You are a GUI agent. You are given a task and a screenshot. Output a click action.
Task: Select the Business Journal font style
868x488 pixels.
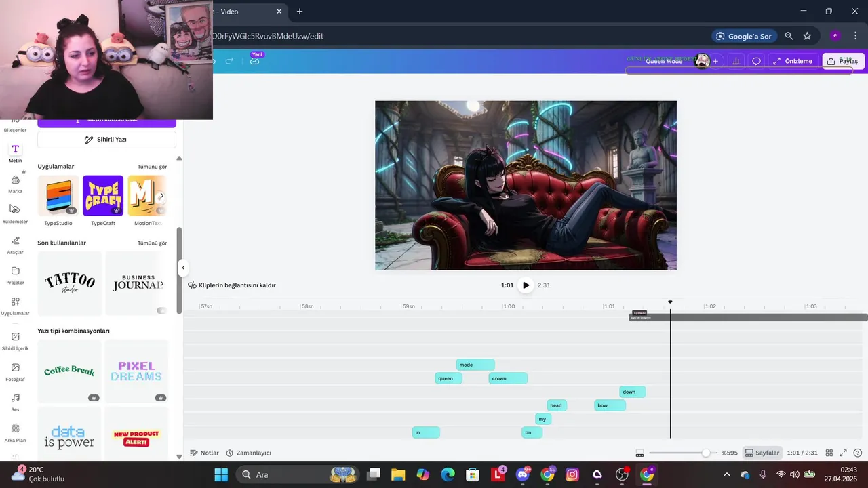[x=137, y=283]
